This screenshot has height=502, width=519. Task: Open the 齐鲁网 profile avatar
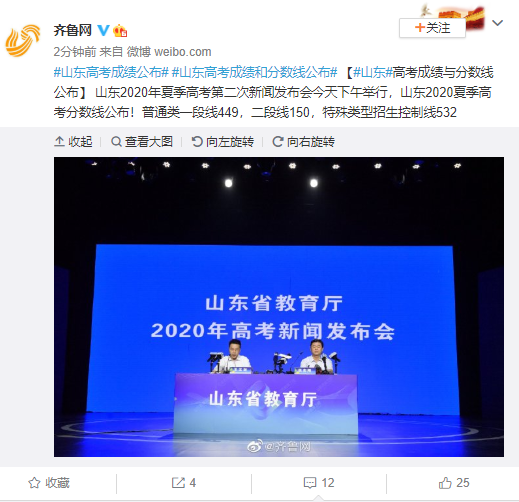click(23, 41)
